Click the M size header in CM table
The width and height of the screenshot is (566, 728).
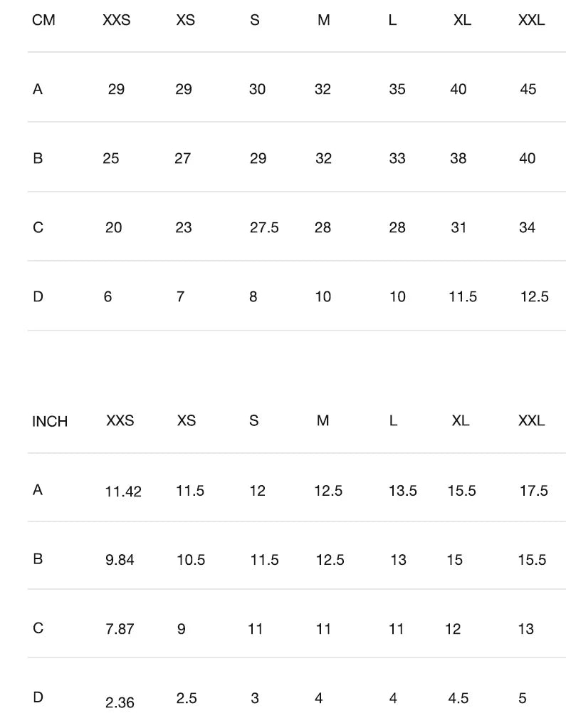coord(324,21)
